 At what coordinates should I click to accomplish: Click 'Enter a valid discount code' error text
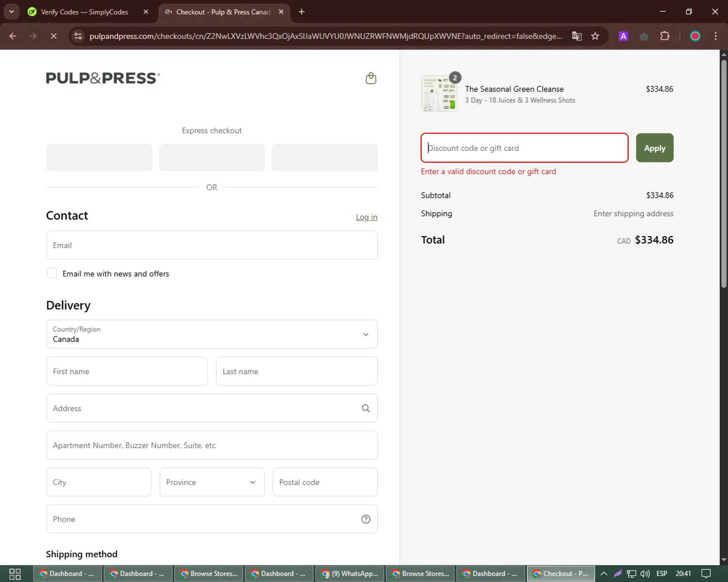(x=488, y=172)
